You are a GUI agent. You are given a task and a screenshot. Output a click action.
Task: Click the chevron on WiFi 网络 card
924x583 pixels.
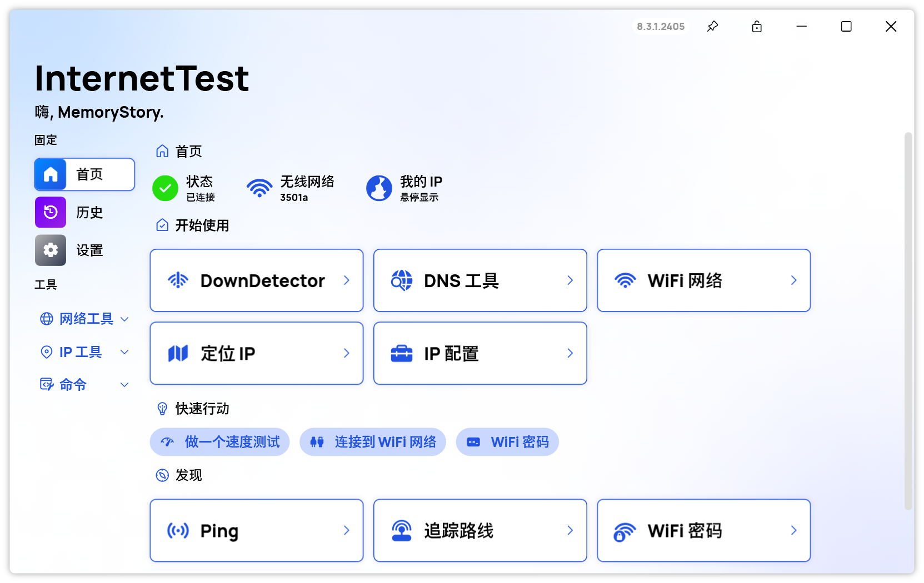coord(794,280)
